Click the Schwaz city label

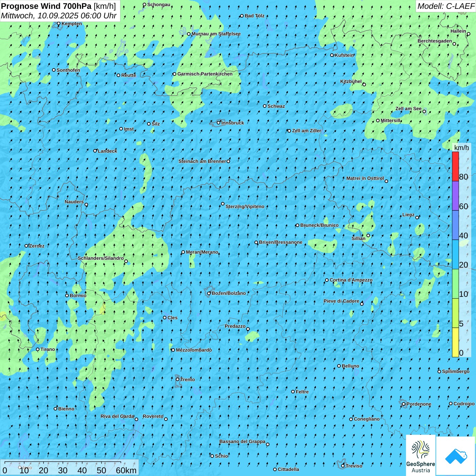tap(276, 106)
